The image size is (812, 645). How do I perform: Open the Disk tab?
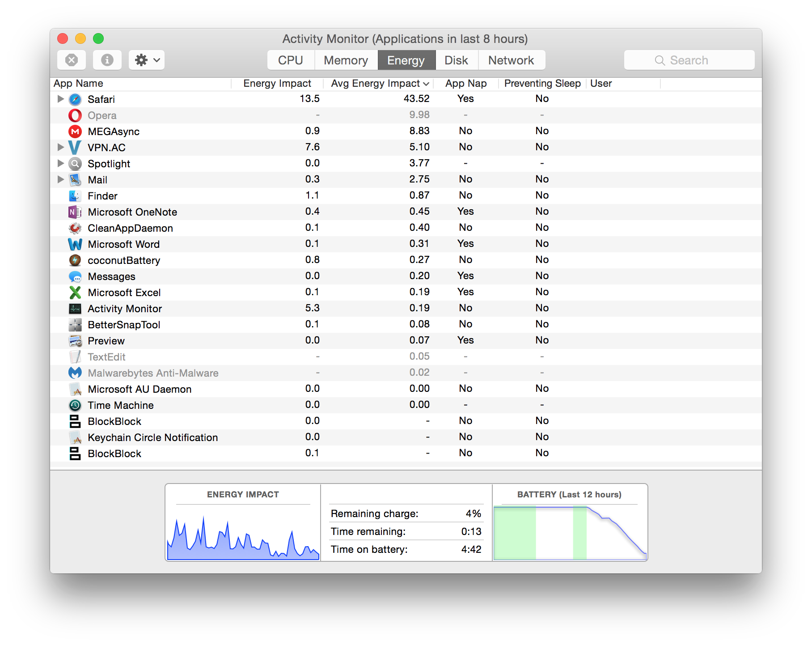tap(457, 60)
